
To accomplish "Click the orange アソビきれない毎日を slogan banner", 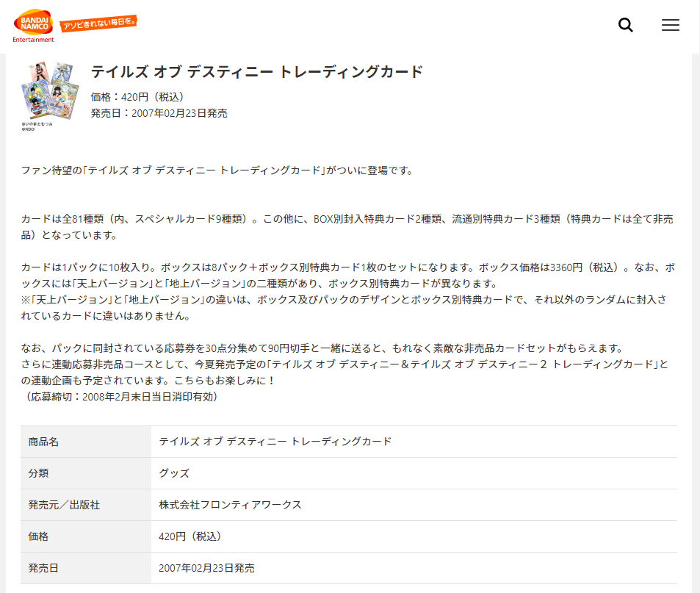I will [98, 24].
